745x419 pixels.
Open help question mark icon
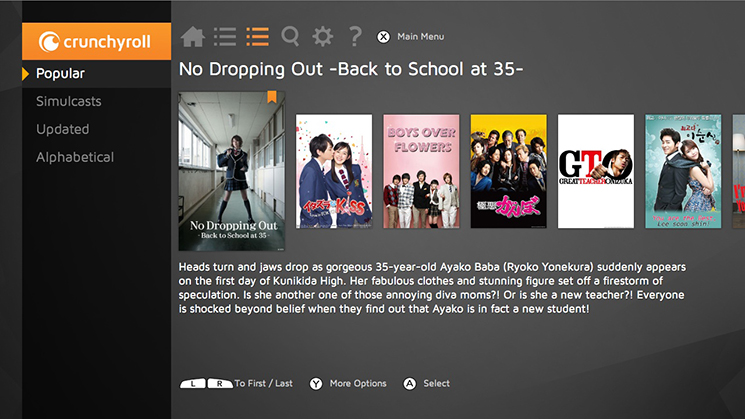click(x=355, y=37)
